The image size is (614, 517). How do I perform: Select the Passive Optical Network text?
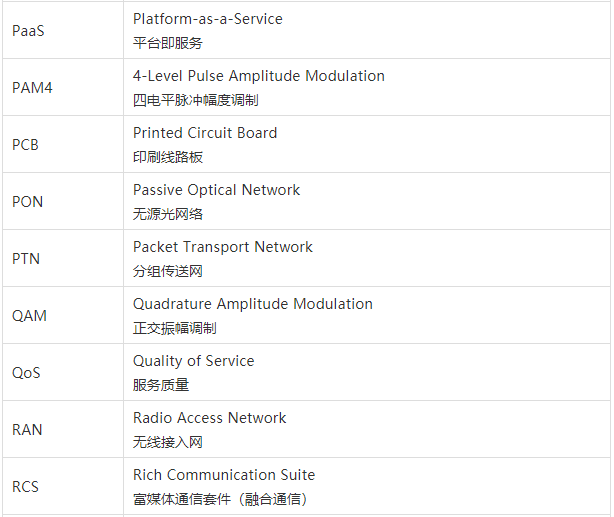(216, 190)
